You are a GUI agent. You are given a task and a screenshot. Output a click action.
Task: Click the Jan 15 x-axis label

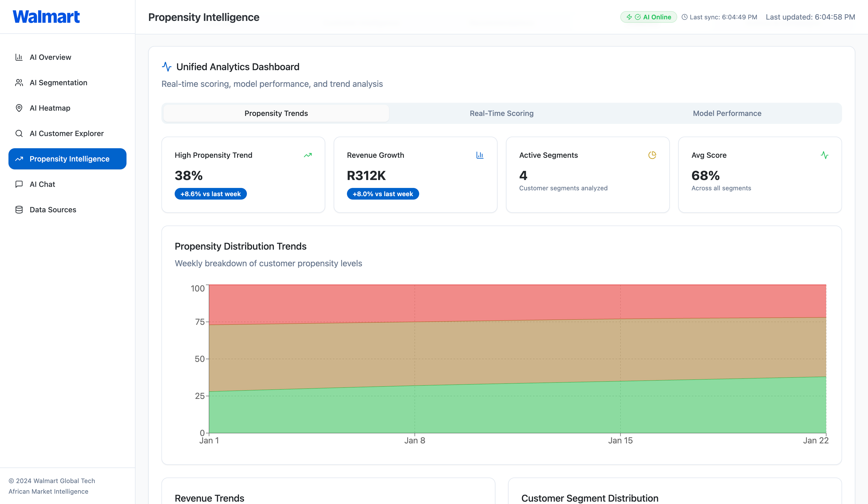620,441
